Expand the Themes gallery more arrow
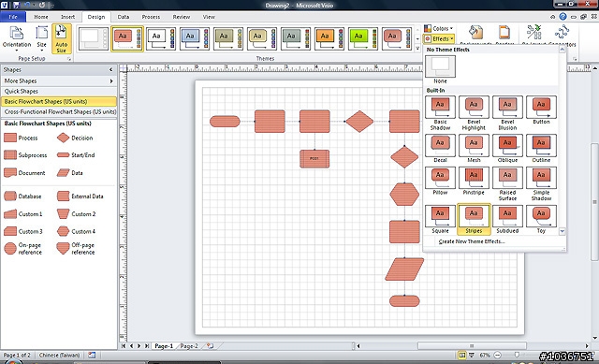This screenshot has width=599, height=364. [417, 48]
